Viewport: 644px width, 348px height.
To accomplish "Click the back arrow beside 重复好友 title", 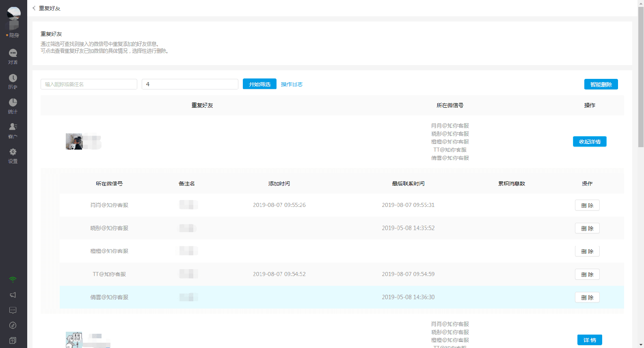I will (34, 8).
